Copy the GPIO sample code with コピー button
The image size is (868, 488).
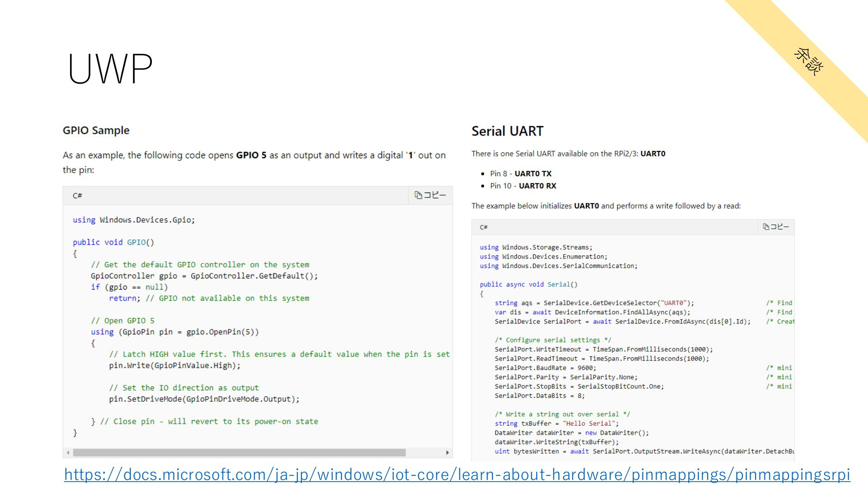pos(430,195)
